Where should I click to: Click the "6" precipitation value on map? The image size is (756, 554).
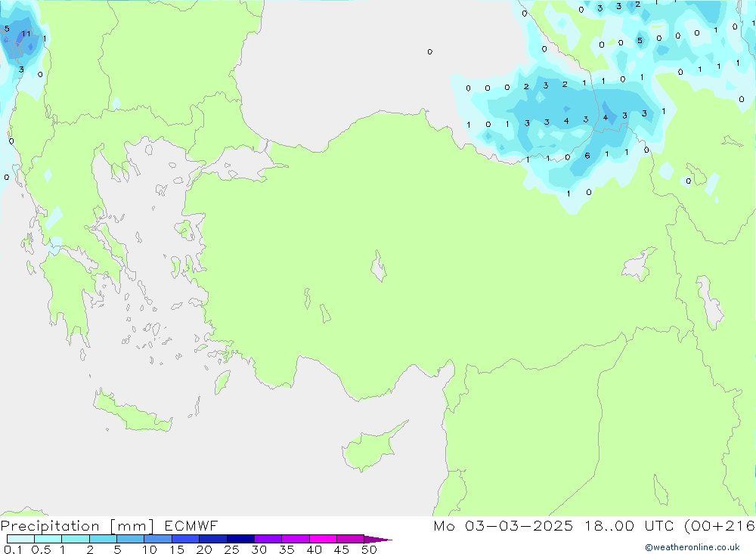pos(587,156)
